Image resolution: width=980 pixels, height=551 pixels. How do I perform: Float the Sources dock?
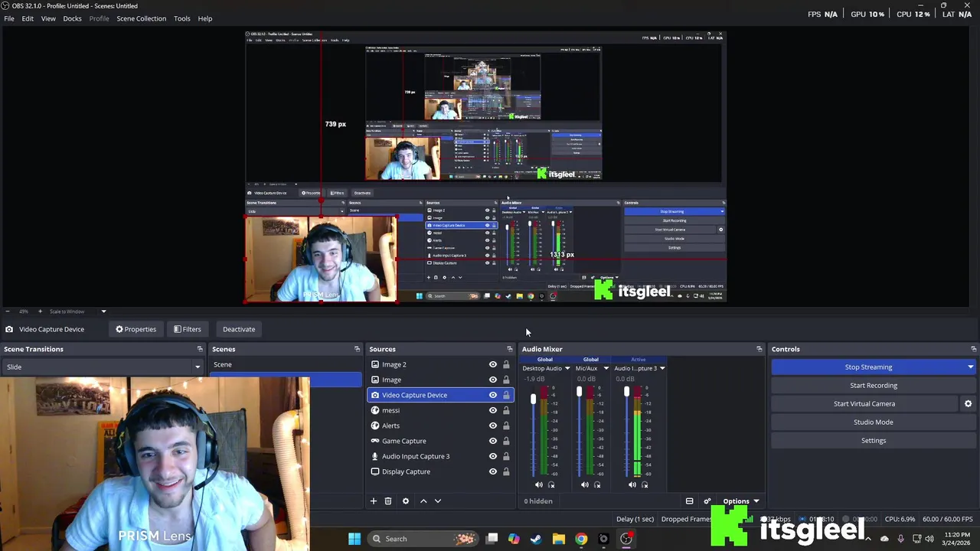click(x=508, y=349)
